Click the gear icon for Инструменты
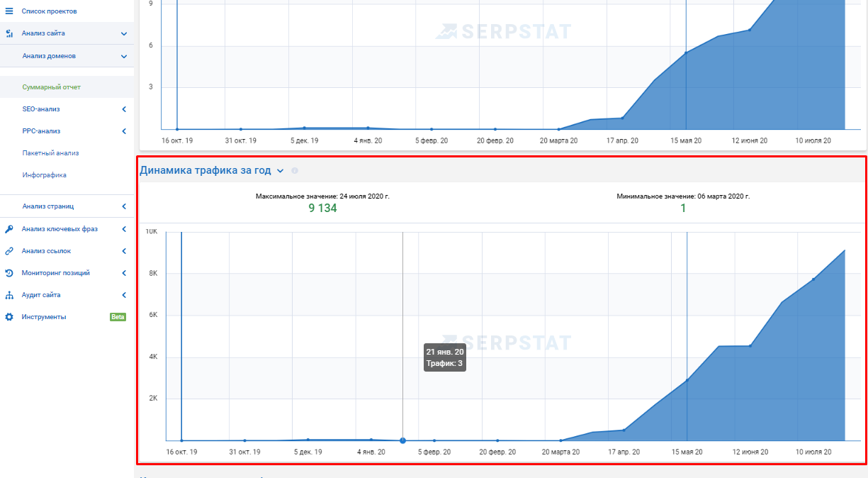This screenshot has width=868, height=478. point(9,317)
